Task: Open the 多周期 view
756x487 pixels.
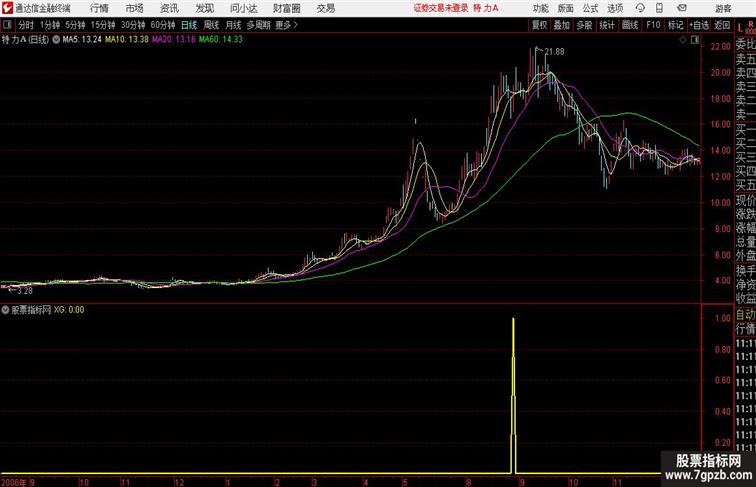Action: pyautogui.click(x=258, y=25)
